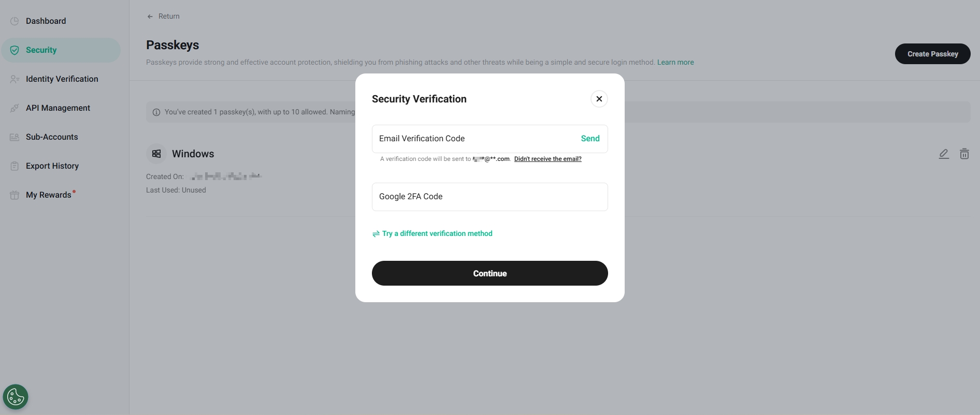This screenshot has width=980, height=415.
Task: Click the Google 2FA Code field
Action: click(489, 197)
